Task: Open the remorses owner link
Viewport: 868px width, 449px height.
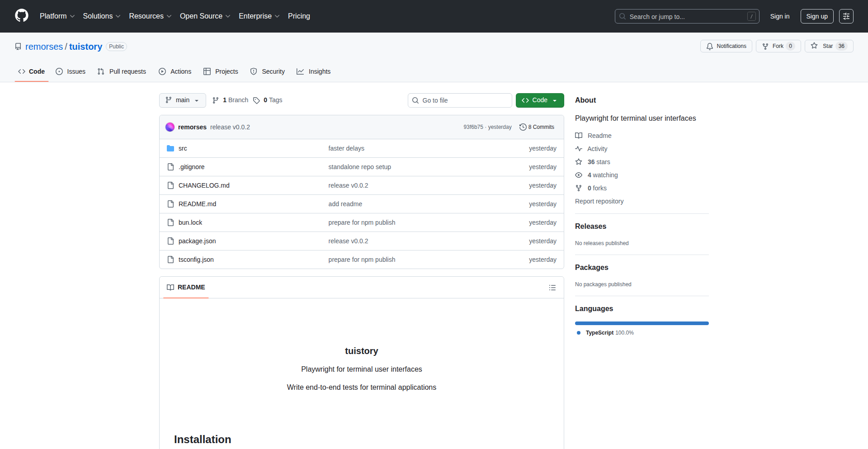Action: point(44,47)
